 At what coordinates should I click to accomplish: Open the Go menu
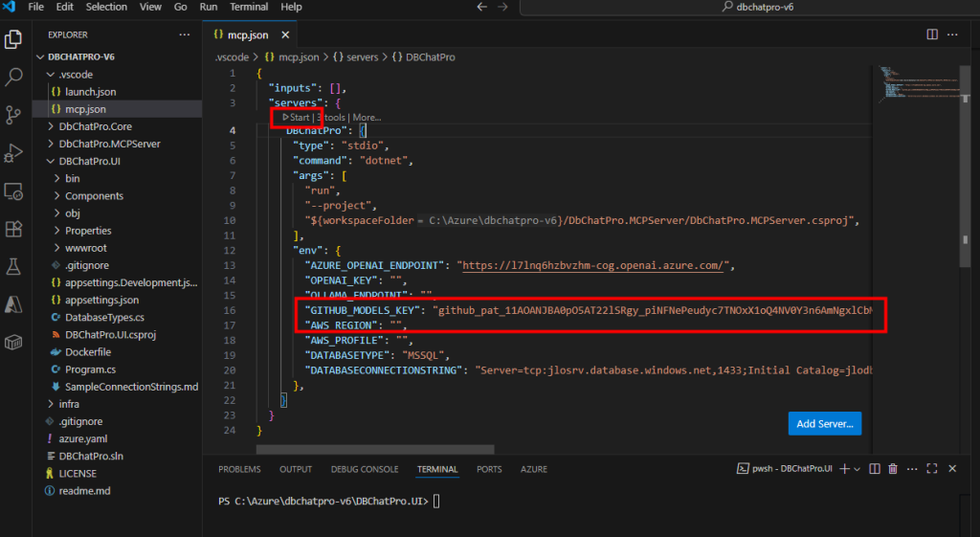[x=181, y=7]
